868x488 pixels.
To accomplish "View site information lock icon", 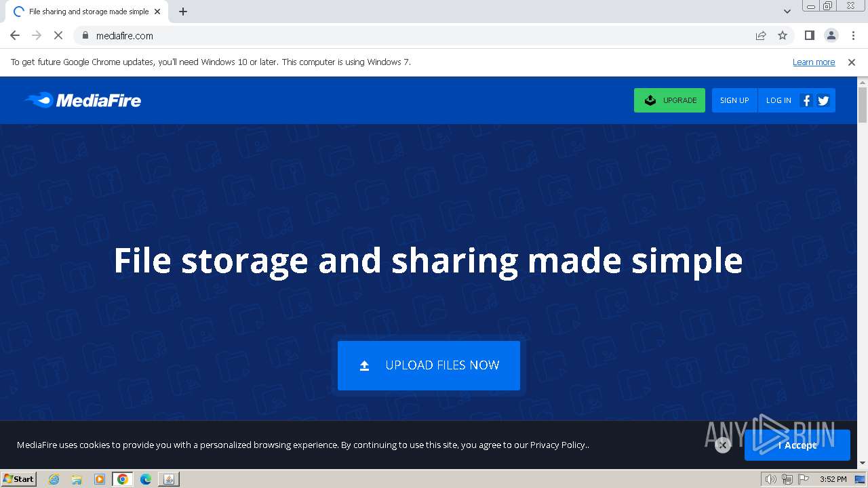I will (85, 35).
